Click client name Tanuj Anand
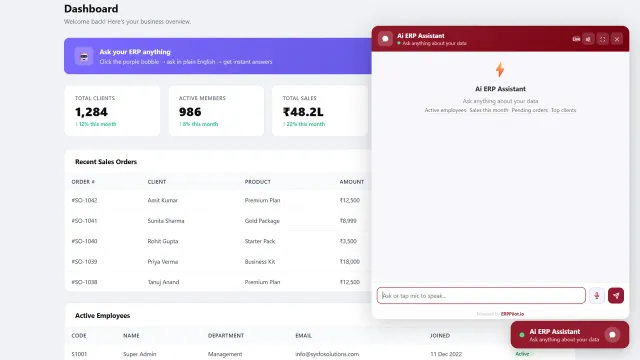 (x=163, y=282)
